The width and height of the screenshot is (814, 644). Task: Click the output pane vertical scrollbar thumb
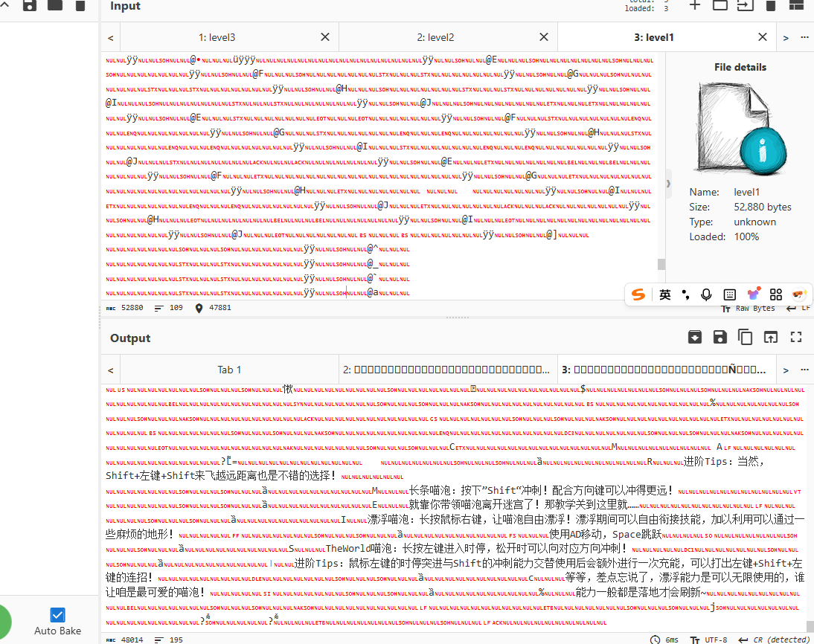(x=810, y=626)
